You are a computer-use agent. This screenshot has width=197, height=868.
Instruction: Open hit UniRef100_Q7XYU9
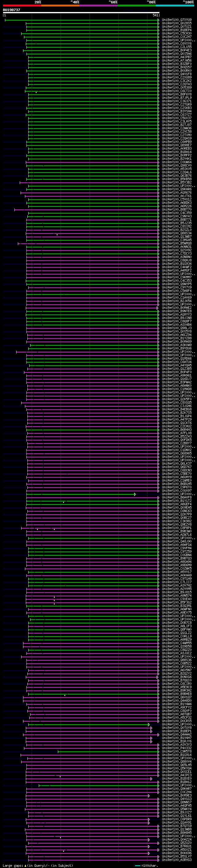177,20
